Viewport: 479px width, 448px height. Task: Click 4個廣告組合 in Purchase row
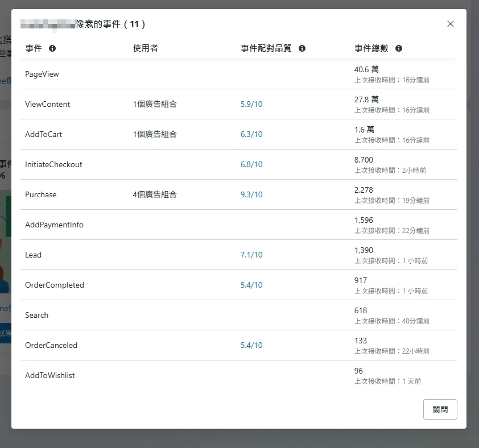(155, 194)
